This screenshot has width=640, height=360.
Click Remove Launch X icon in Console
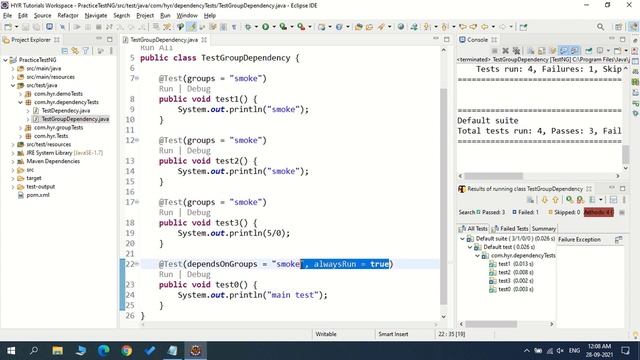click(505, 51)
